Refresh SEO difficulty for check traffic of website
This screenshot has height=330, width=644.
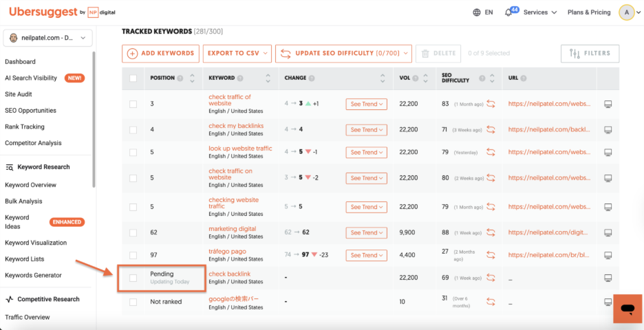point(491,104)
